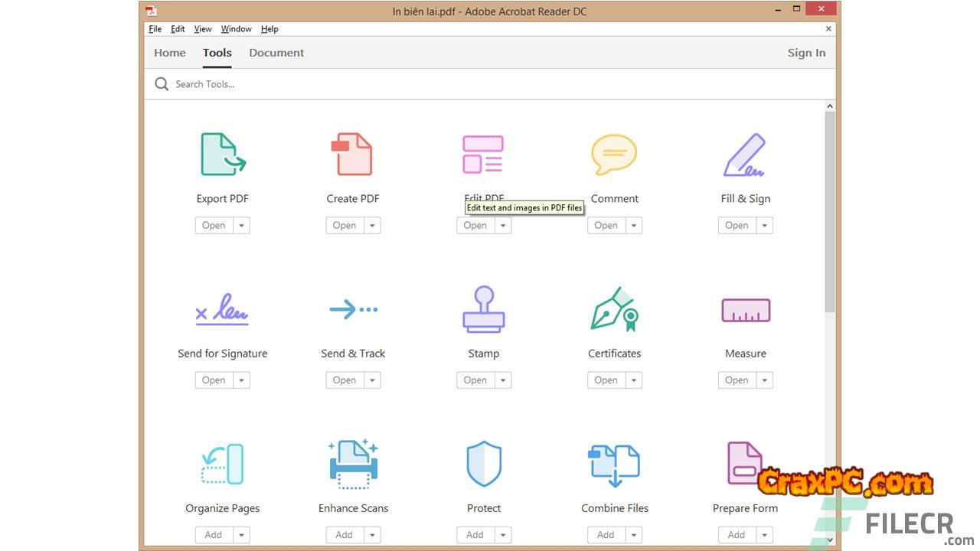Viewport: 980px width, 551px height.
Task: Click the Sign In link
Action: (806, 53)
